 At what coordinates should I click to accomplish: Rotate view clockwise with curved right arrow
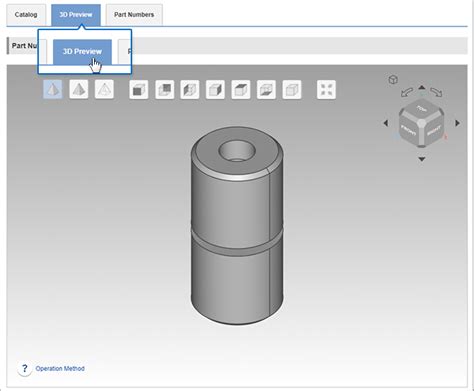pyautogui.click(x=436, y=92)
